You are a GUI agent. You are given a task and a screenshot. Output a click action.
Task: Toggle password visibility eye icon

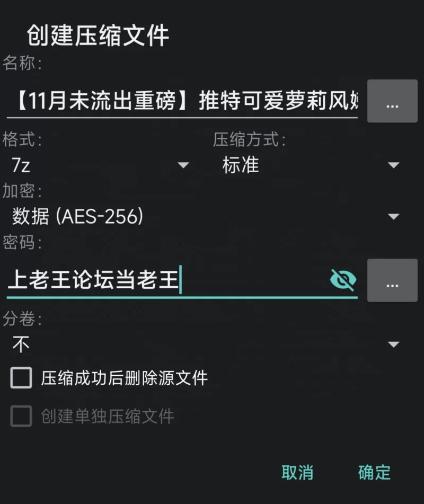[343, 280]
